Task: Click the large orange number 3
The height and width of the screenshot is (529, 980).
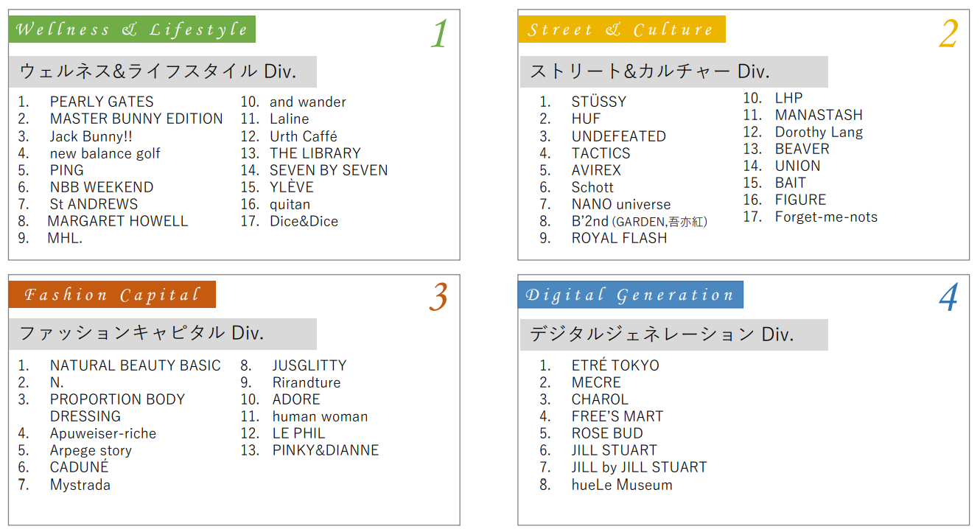Action: tap(438, 297)
